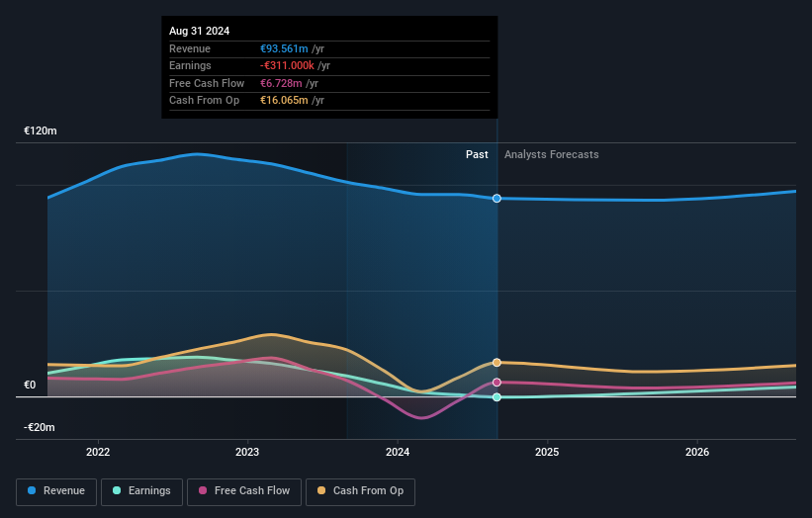Click the -€311.000k earnings value
The width and height of the screenshot is (812, 518).
287,65
